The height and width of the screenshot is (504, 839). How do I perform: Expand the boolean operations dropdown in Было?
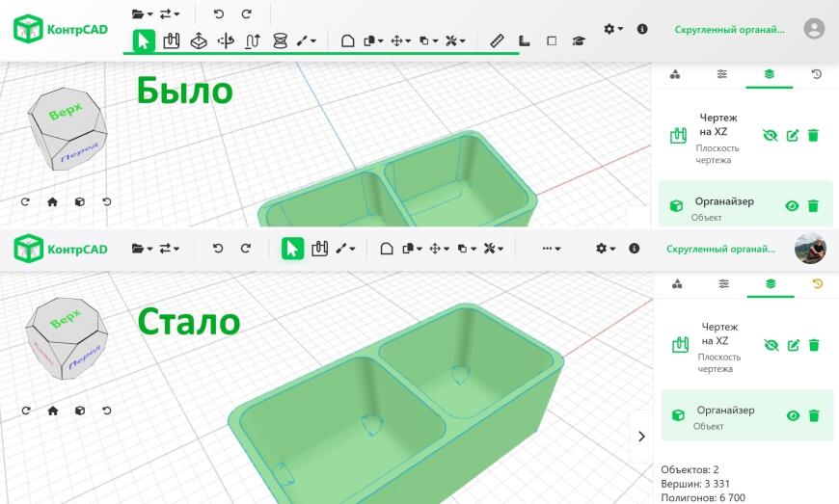pyautogui.click(x=428, y=40)
